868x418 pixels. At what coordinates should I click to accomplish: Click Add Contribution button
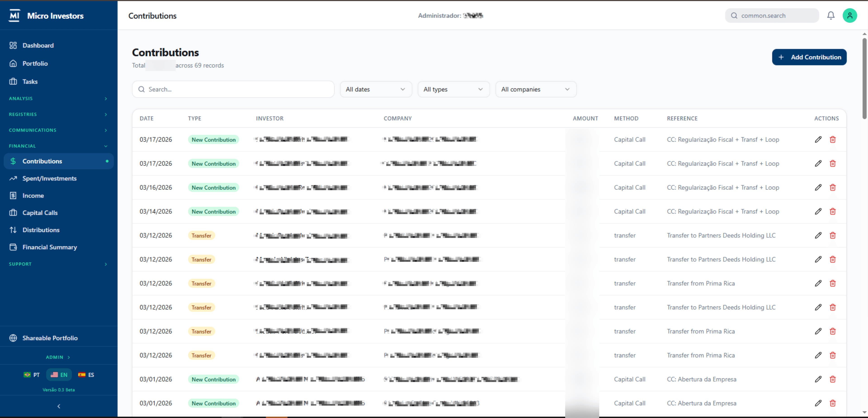click(x=809, y=57)
